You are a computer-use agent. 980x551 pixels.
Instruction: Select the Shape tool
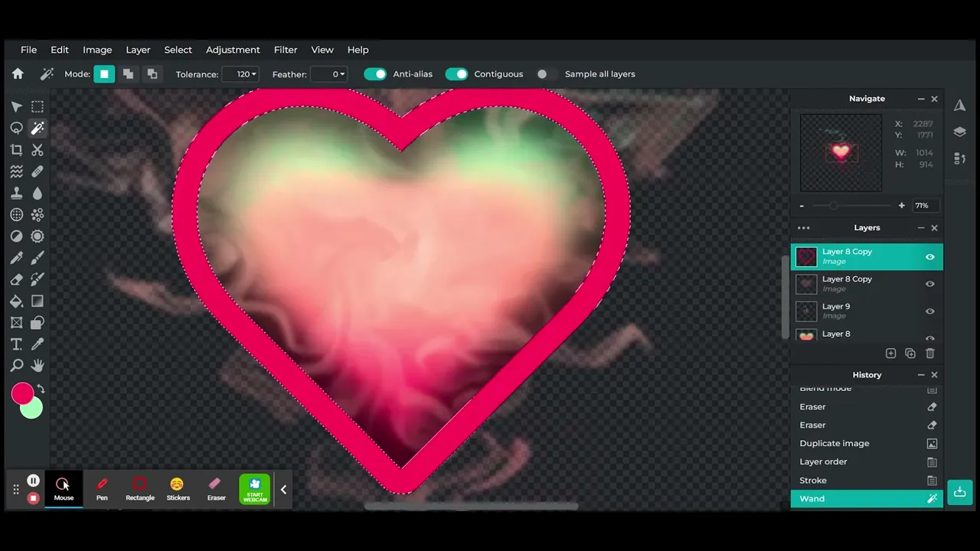[x=38, y=323]
